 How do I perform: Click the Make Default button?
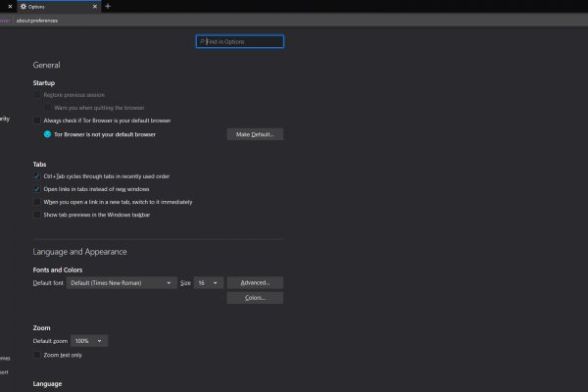pos(255,133)
